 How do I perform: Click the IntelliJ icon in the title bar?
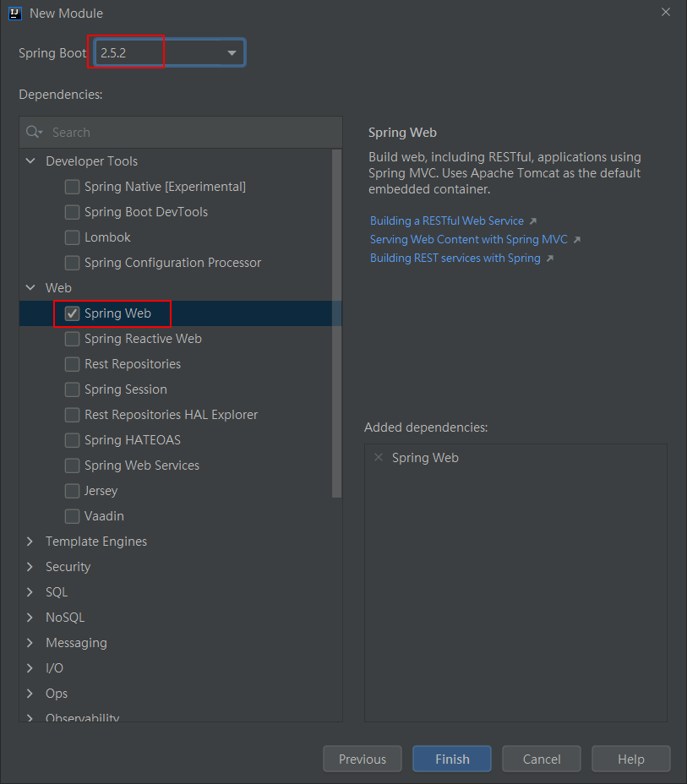point(15,14)
